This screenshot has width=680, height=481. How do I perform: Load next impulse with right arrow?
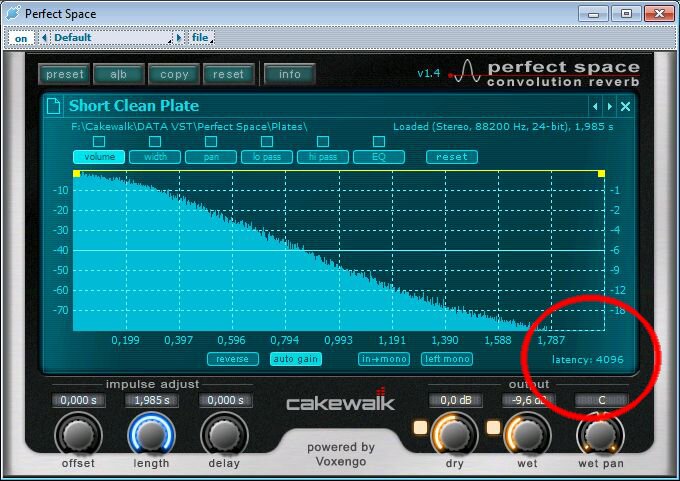click(x=610, y=106)
